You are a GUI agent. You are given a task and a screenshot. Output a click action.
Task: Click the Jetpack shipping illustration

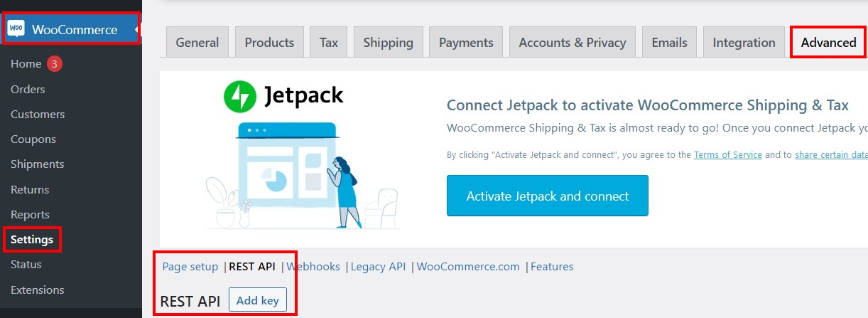point(303,176)
